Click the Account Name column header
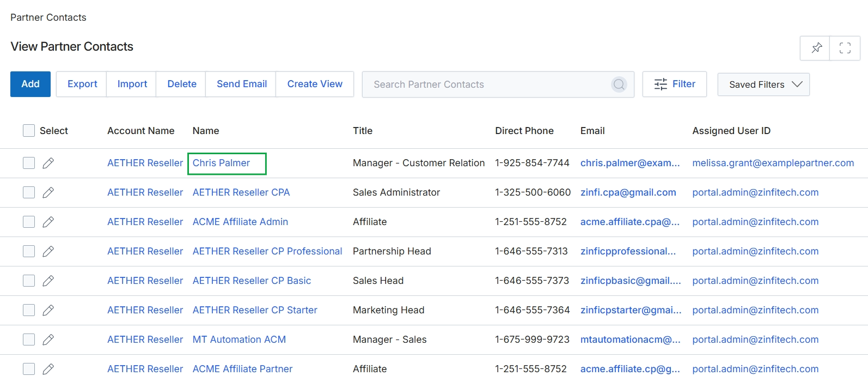 pyautogui.click(x=140, y=131)
